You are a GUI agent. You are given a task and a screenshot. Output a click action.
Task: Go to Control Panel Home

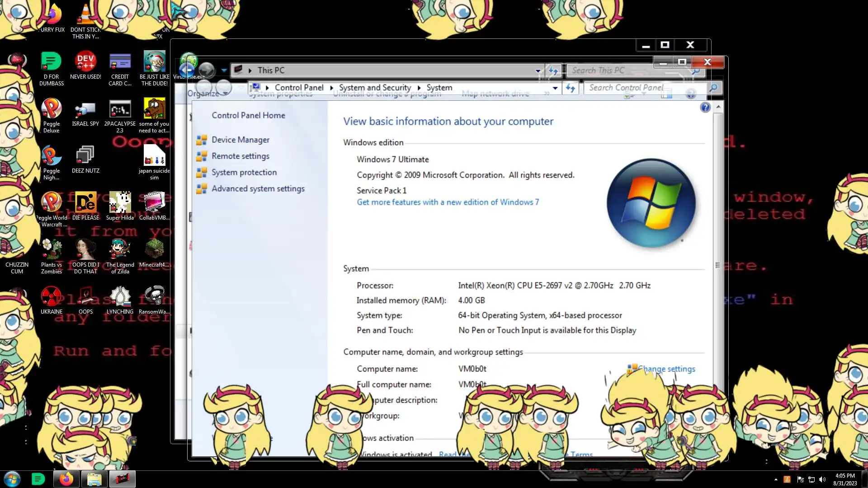pyautogui.click(x=248, y=116)
